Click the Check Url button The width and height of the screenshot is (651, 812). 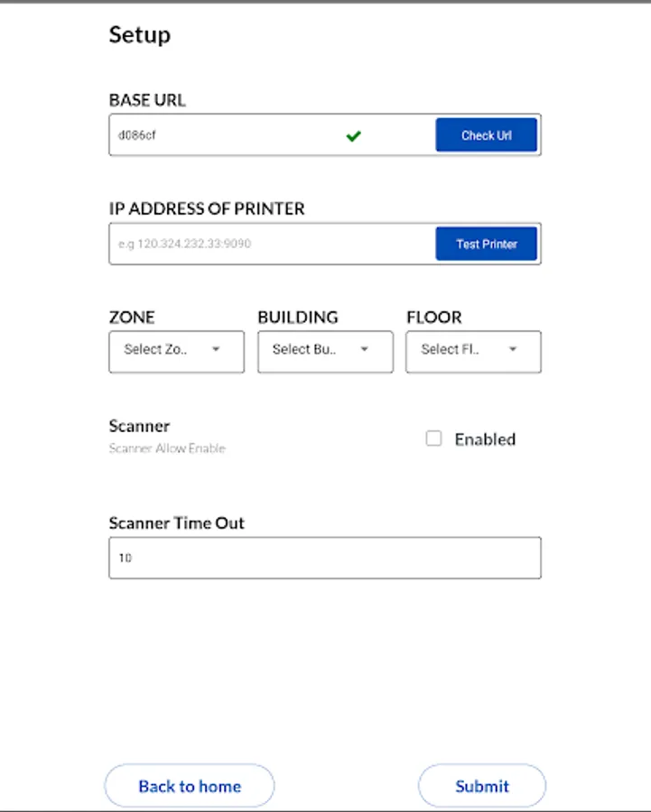[486, 135]
